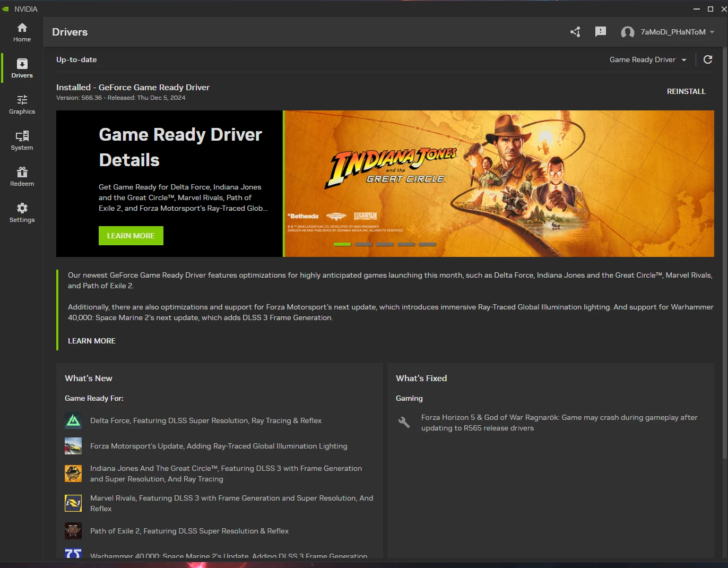The height and width of the screenshot is (568, 728).
Task: Select the first carousel slide indicator
Action: (342, 244)
